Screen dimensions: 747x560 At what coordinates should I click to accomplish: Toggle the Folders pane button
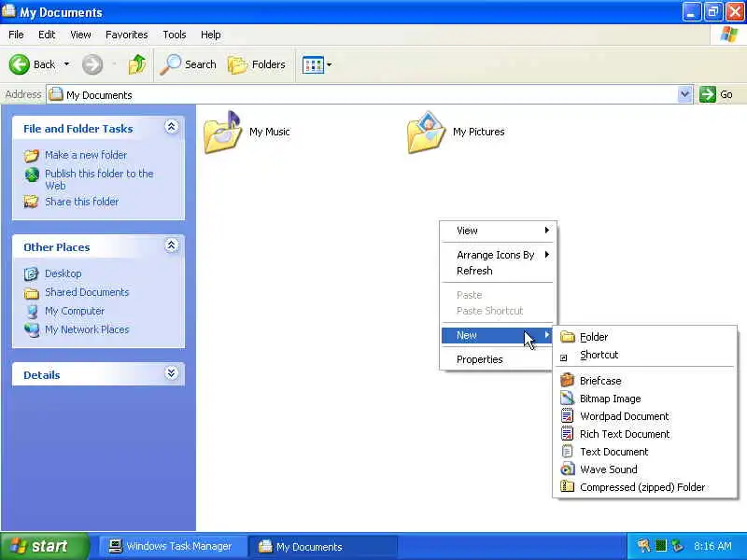coord(256,64)
